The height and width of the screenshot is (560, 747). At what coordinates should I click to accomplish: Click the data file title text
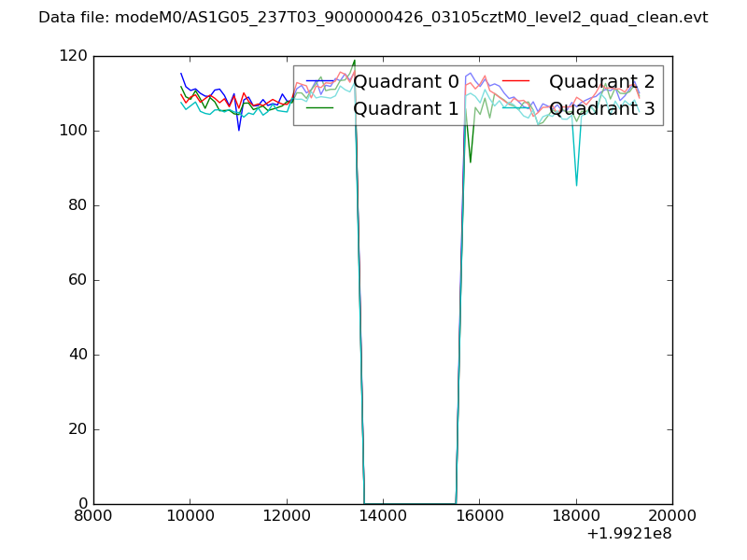tap(373, 18)
